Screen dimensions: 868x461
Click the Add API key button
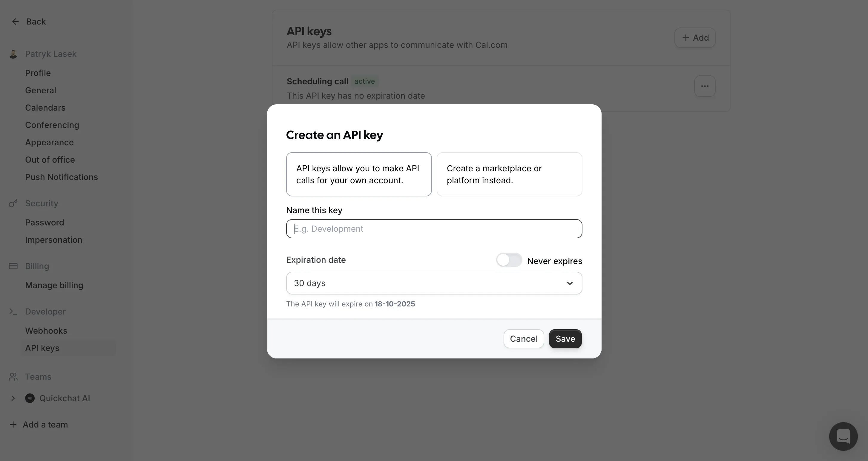tap(695, 38)
